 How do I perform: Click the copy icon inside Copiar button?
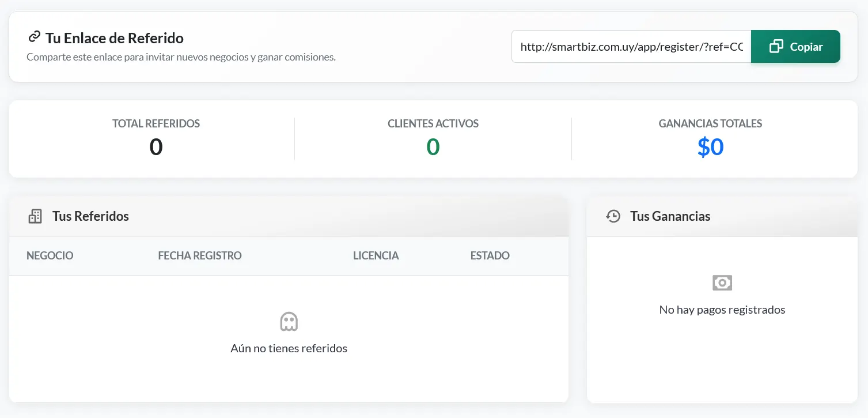tap(776, 47)
